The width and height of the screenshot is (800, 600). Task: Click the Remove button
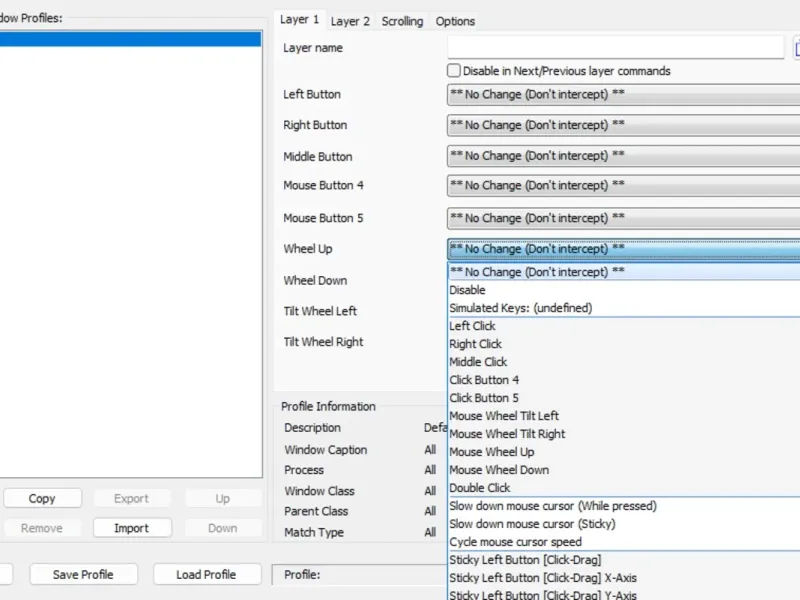(x=42, y=528)
